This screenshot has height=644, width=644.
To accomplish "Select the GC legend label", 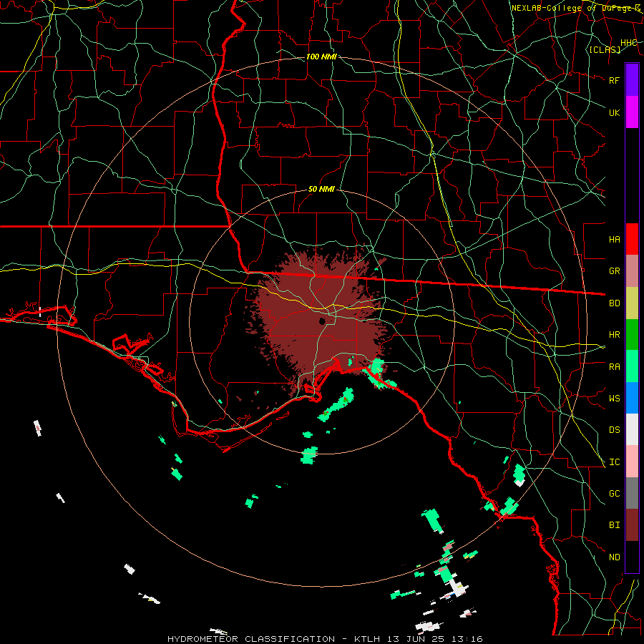I will tap(615, 494).
